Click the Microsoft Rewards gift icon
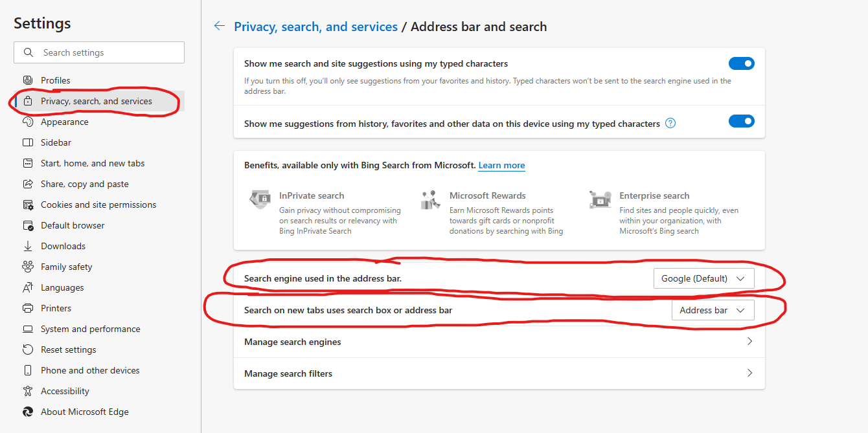 [430, 199]
